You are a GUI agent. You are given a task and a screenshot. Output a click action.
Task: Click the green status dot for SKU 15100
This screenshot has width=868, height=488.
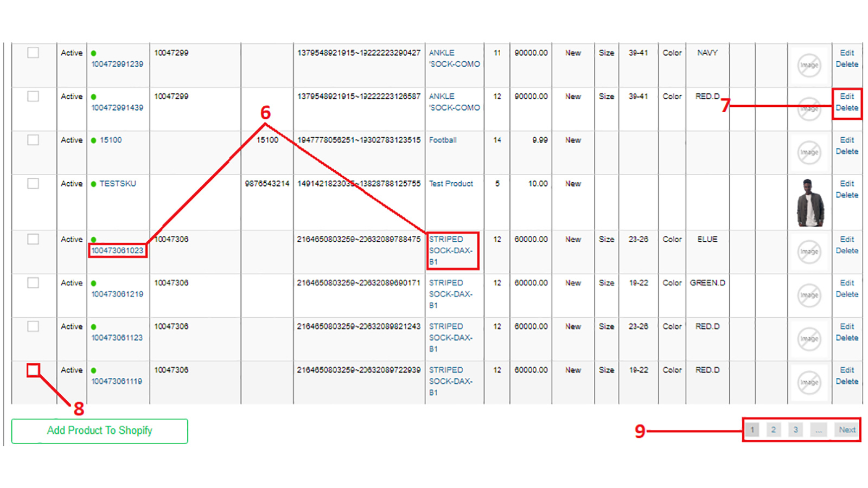click(94, 140)
